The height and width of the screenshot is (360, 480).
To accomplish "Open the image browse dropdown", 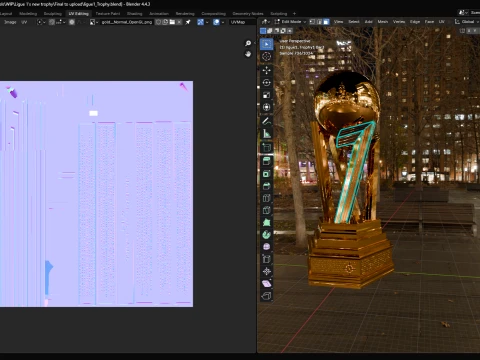I will tap(94, 22).
